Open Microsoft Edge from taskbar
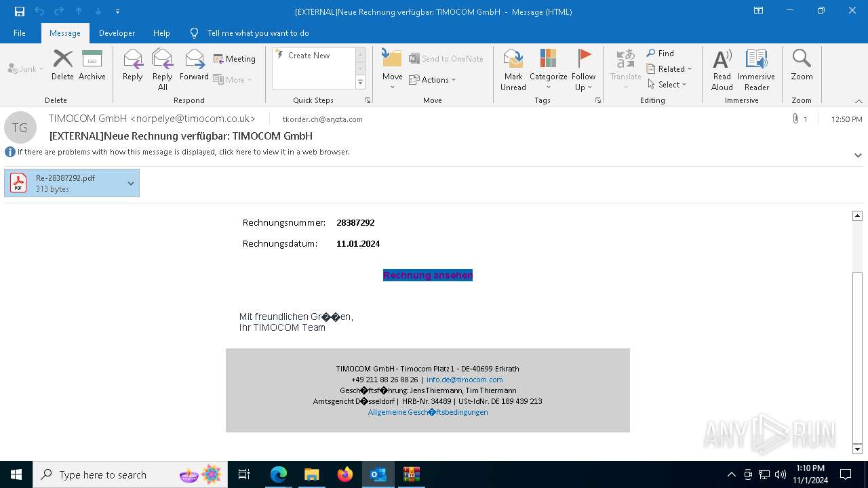This screenshot has width=868, height=488. (x=279, y=474)
